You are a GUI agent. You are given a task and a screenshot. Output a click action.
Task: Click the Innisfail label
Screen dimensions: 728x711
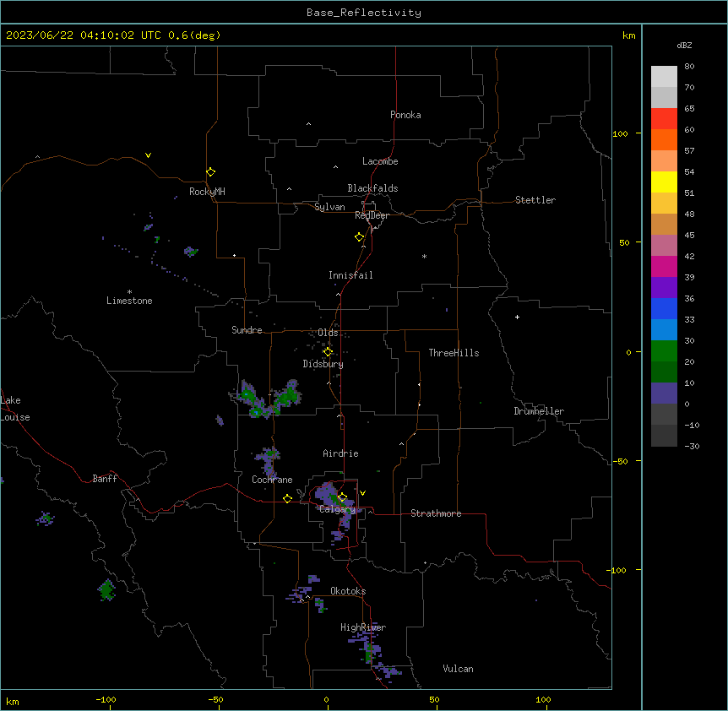click(x=350, y=275)
